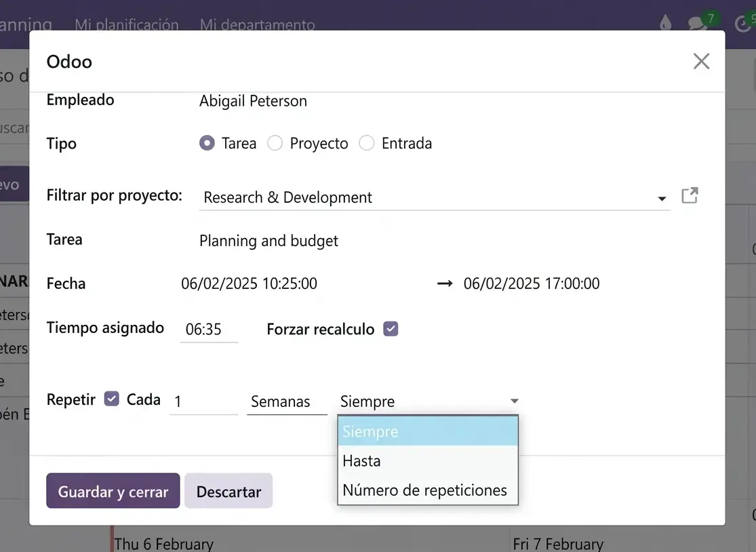Viewport: 756px width, 552px height.
Task: Open external link icon for project
Action: [690, 196]
